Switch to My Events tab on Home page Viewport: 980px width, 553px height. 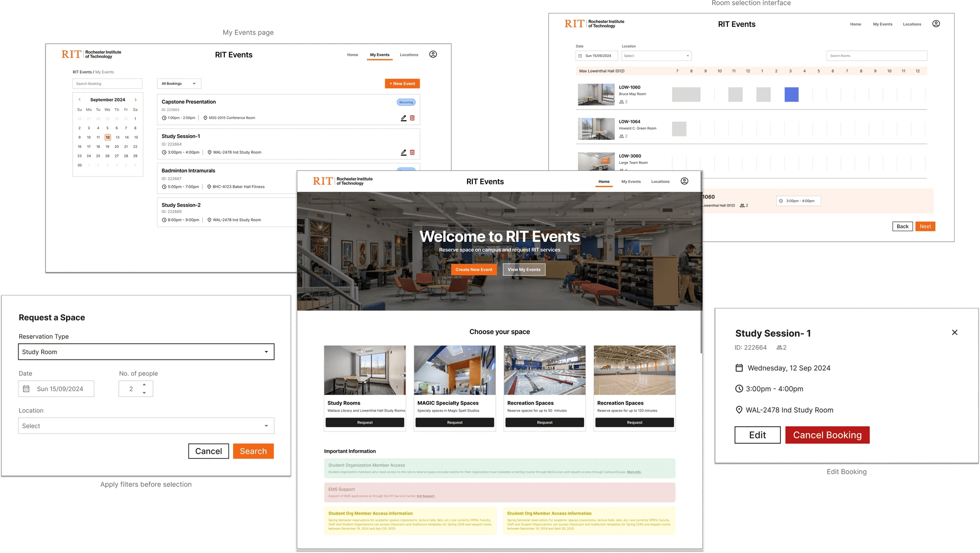pyautogui.click(x=631, y=181)
